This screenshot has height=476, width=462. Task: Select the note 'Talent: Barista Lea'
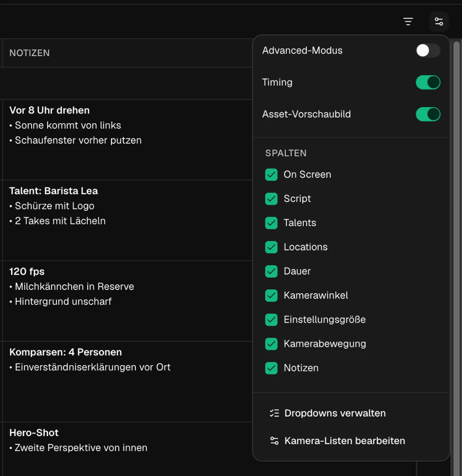click(x=54, y=191)
